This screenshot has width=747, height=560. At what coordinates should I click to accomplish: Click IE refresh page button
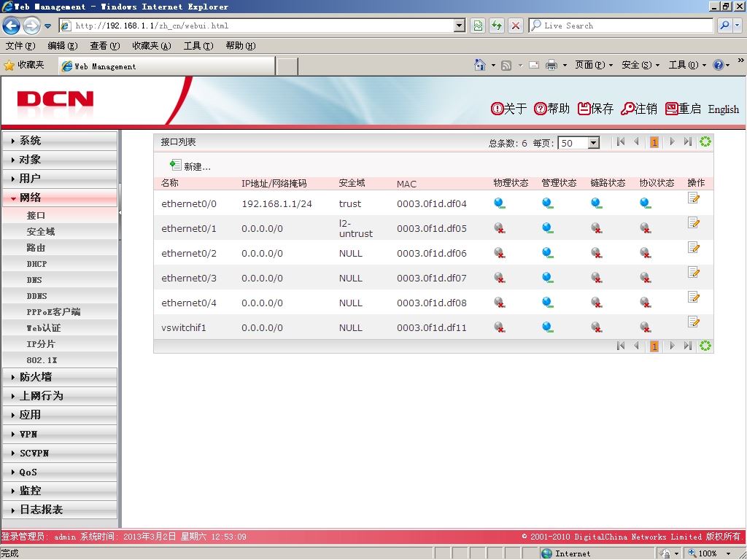[496, 26]
